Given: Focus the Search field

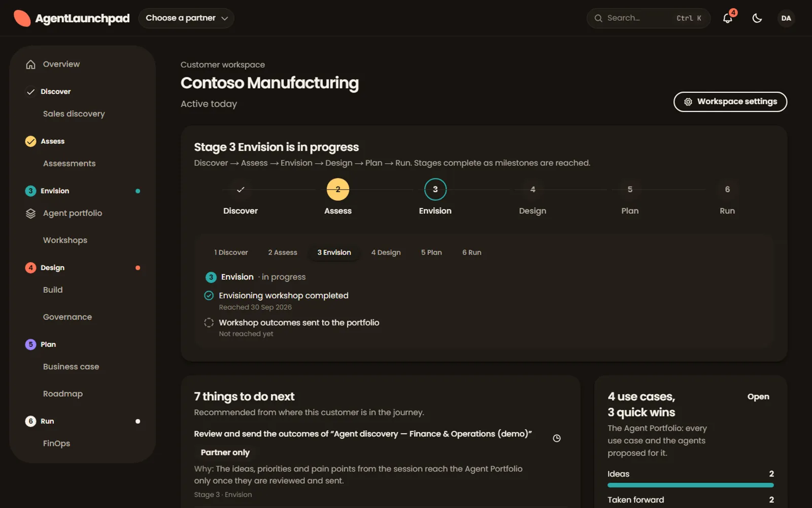Looking at the screenshot, I should [x=648, y=18].
